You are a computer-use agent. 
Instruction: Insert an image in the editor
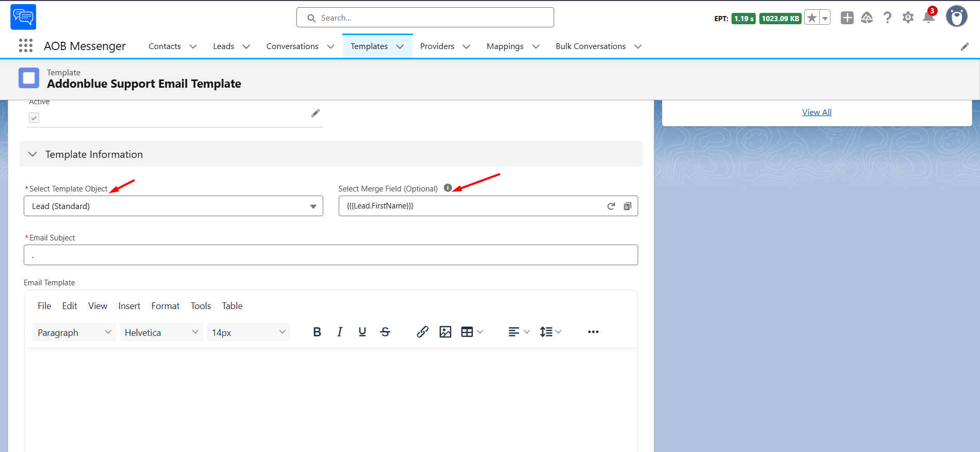(445, 332)
